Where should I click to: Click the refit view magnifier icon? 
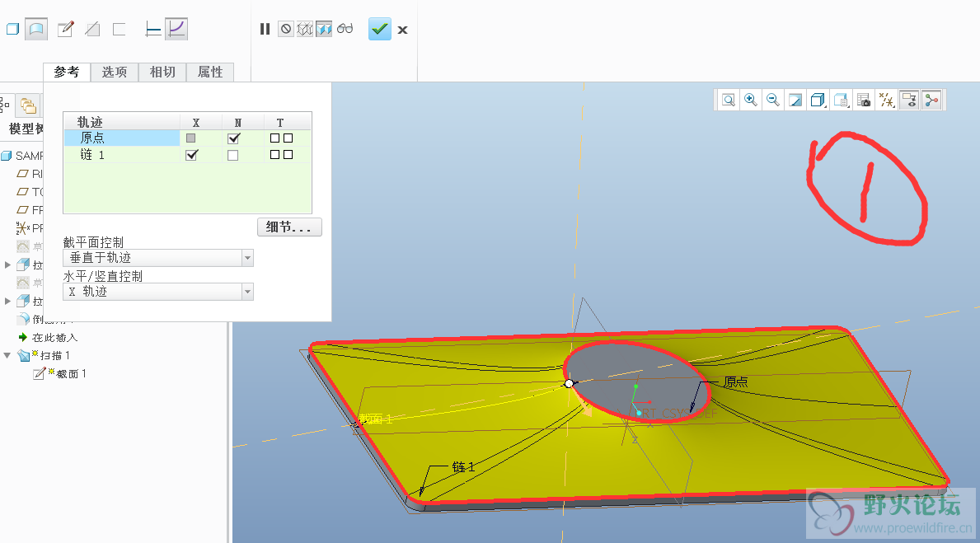[x=728, y=100]
